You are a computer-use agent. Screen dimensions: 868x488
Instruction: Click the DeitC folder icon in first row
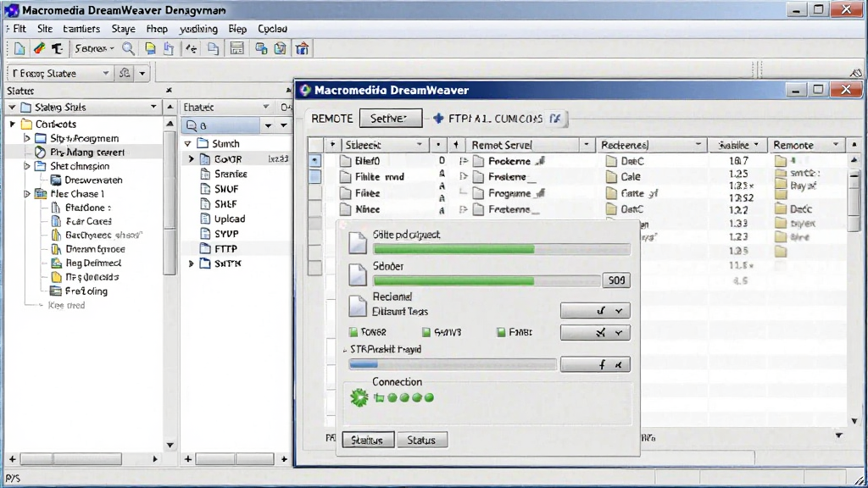611,161
